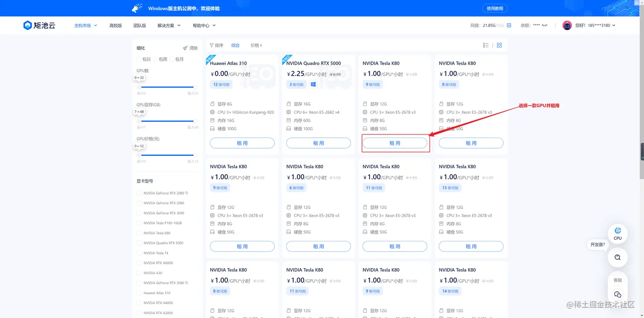Tick NVIDIA A30 checkbox

coord(139,273)
